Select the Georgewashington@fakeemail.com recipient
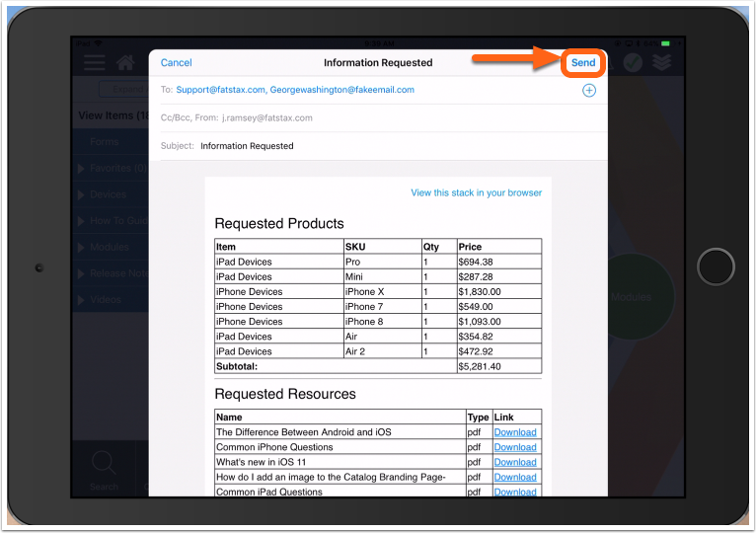The width and height of the screenshot is (756, 533). tap(341, 90)
